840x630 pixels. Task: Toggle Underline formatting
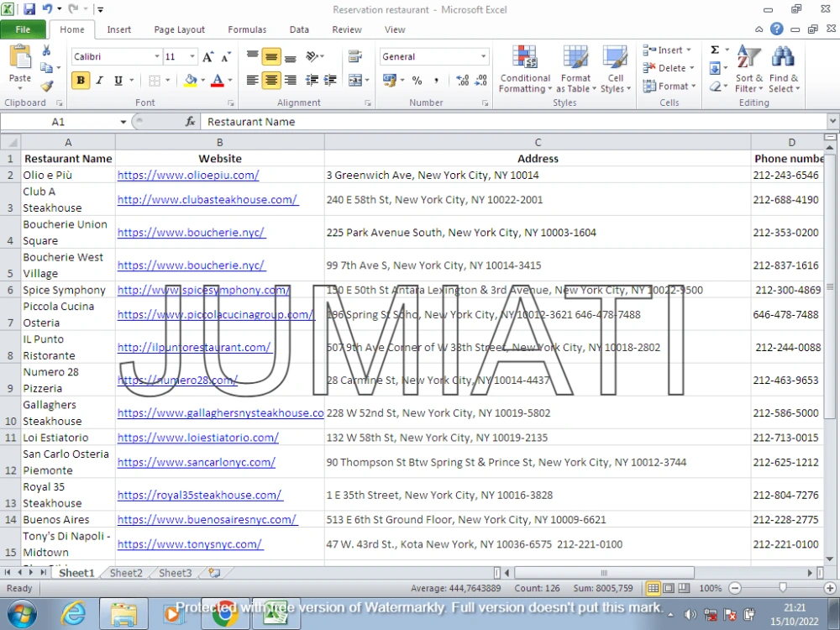pyautogui.click(x=118, y=81)
